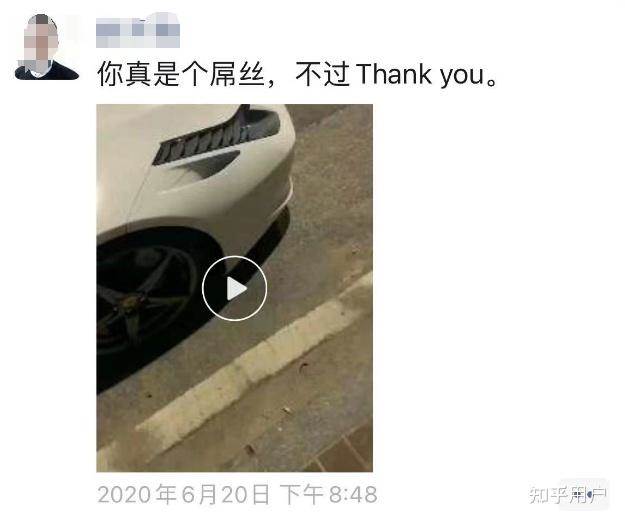Viewport: 625px width, 517px height.
Task: Open the poster's blurred profile avatar
Action: coord(46,47)
